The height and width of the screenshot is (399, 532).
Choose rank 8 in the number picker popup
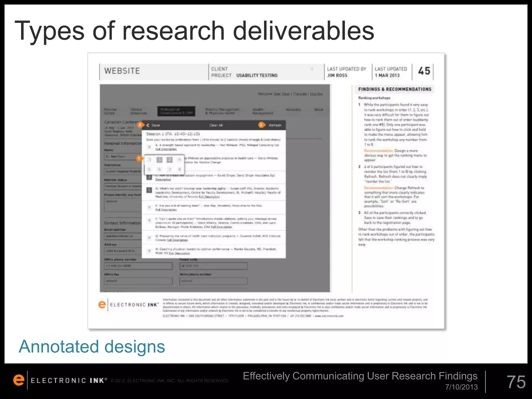[x=179, y=169]
